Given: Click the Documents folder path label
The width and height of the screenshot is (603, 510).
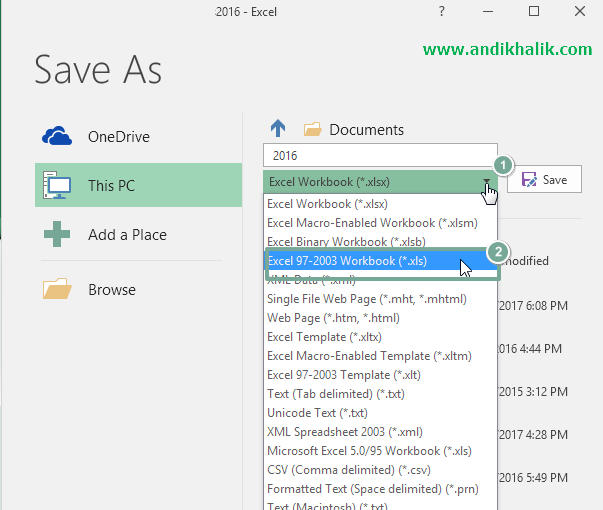Looking at the screenshot, I should pyautogui.click(x=366, y=130).
